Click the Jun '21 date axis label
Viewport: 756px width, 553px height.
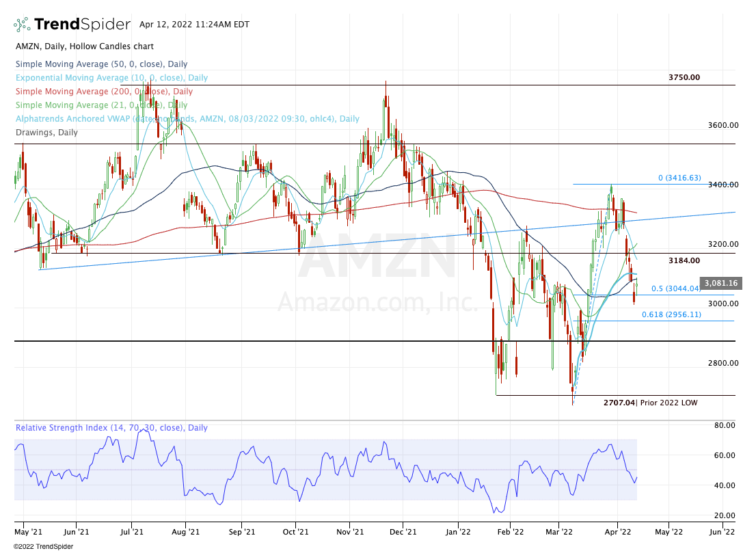pyautogui.click(x=76, y=532)
